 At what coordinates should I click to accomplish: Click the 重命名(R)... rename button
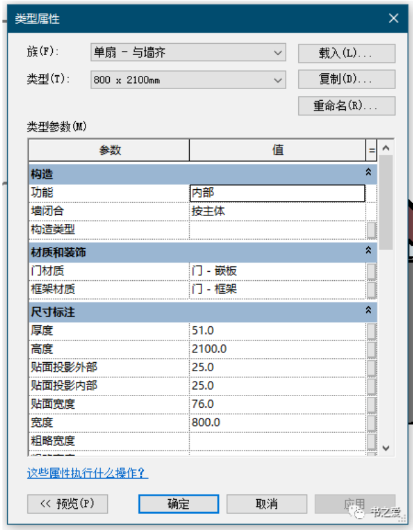tap(346, 106)
